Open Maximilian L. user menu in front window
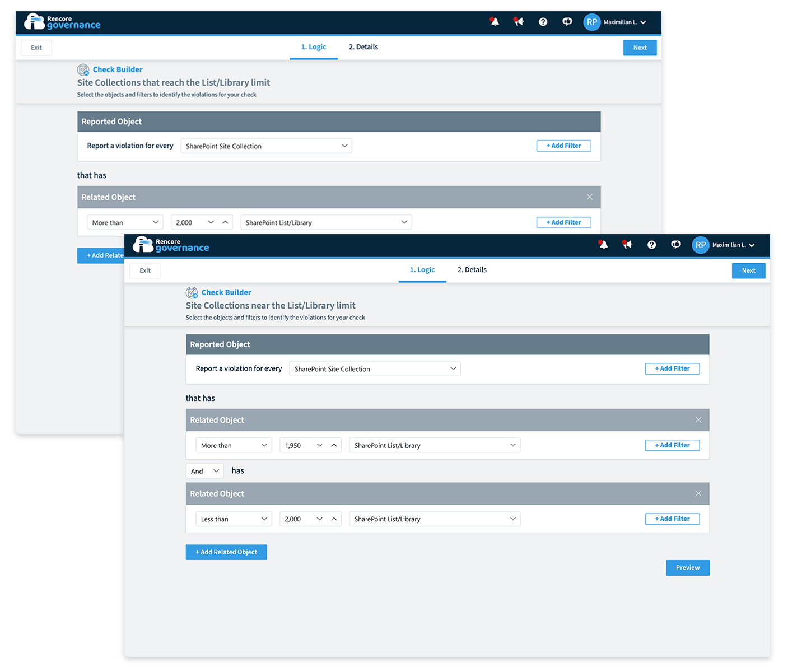Viewport: 788px width, 672px height. 734,245
